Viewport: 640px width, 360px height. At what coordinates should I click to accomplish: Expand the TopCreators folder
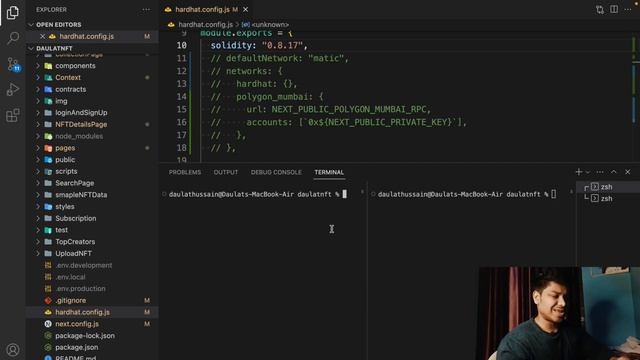pyautogui.click(x=38, y=242)
